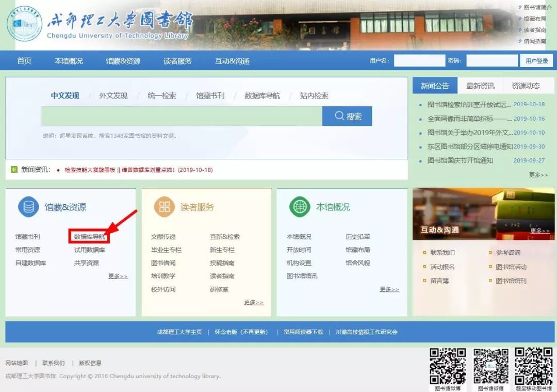Image resolution: width=557 pixels, height=392 pixels.
Task: Open the 馆藏书刊 link under 馆藏&资源
Action: (x=27, y=237)
